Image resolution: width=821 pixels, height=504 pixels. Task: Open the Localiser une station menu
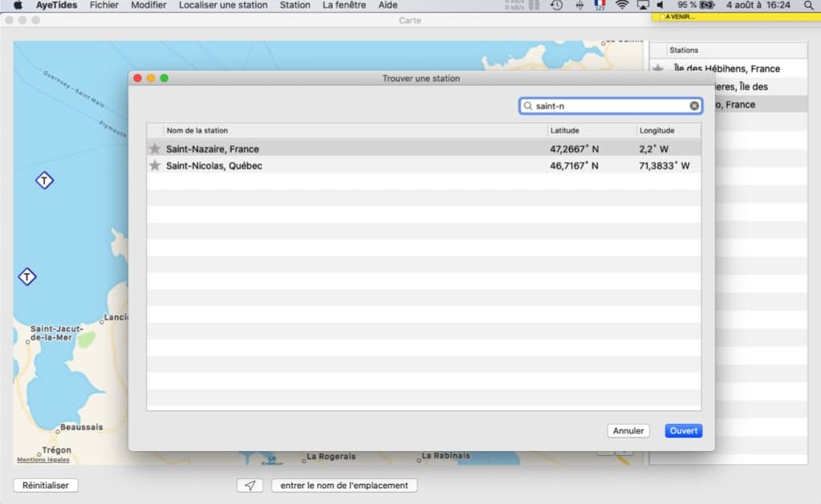click(x=223, y=6)
